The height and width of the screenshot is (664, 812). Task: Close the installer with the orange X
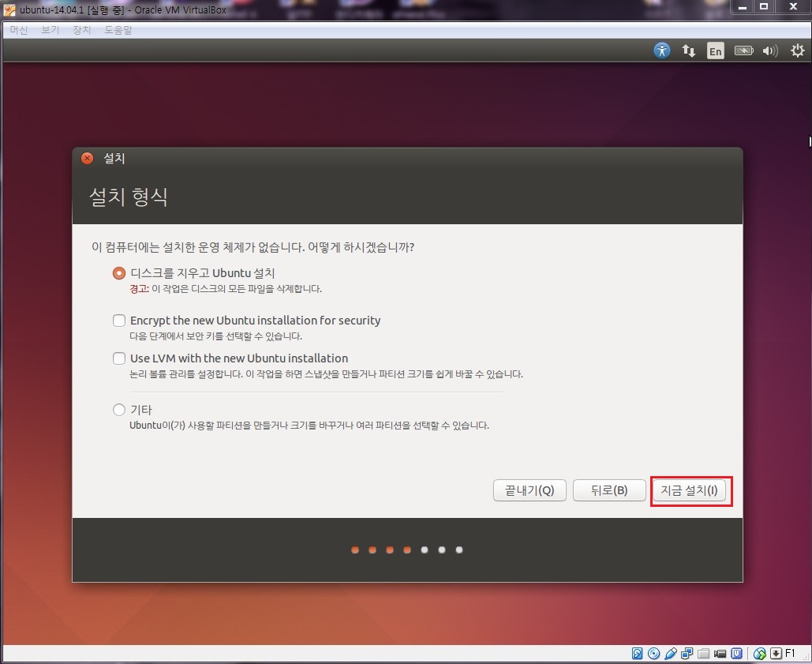(x=88, y=158)
